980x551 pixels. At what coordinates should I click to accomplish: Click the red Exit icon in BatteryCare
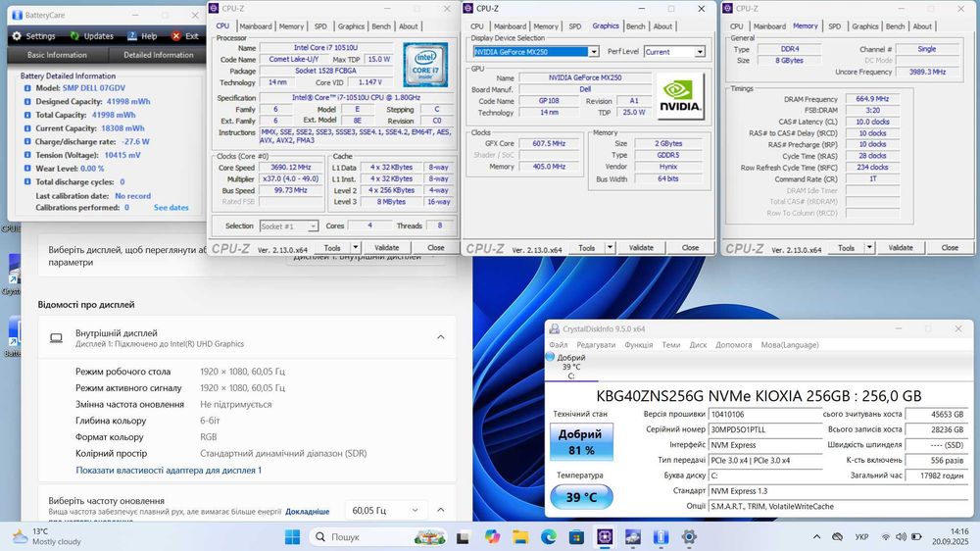[176, 36]
